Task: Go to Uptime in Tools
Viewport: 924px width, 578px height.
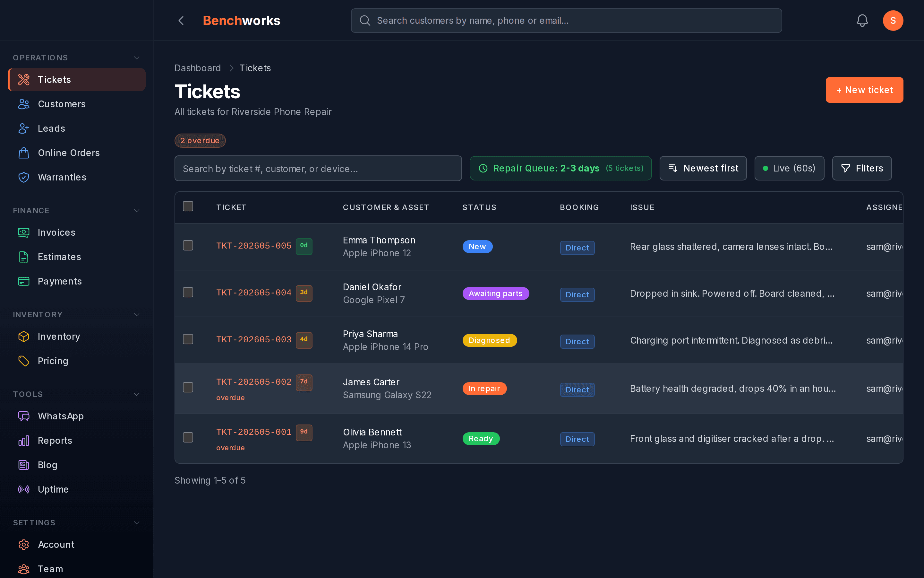Action: (77, 489)
